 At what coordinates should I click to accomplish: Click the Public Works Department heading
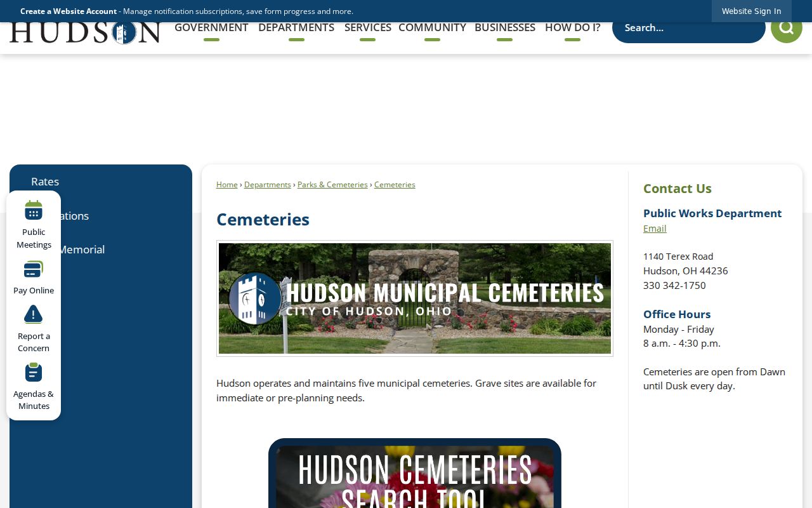[x=712, y=213]
